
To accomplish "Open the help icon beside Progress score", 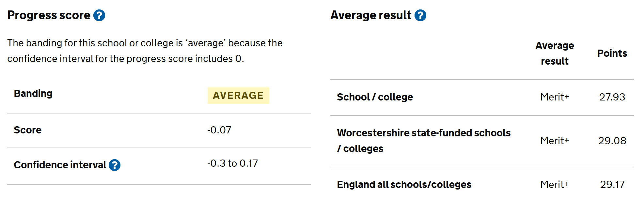I will [x=99, y=15].
